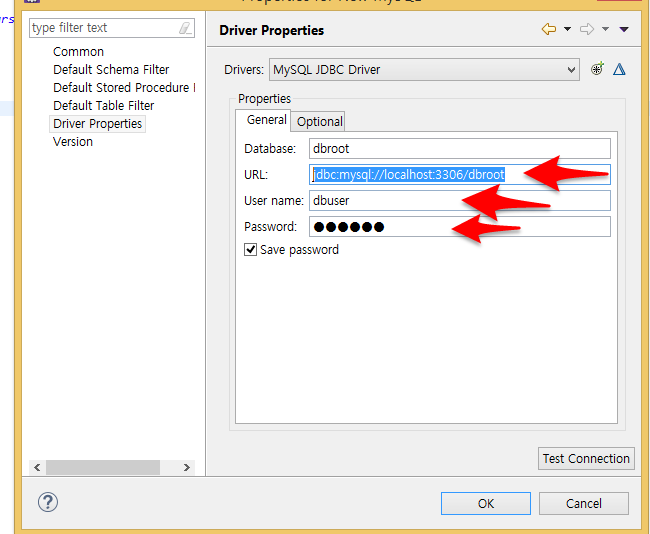650x534 pixels.
Task: Click the Test Connection button
Action: pos(586,459)
